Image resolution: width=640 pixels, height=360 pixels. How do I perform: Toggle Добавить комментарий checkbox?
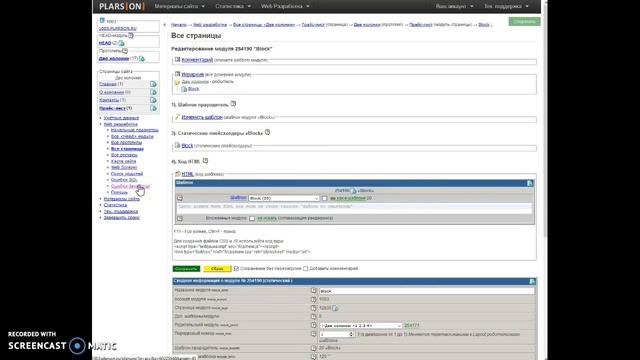[305, 269]
